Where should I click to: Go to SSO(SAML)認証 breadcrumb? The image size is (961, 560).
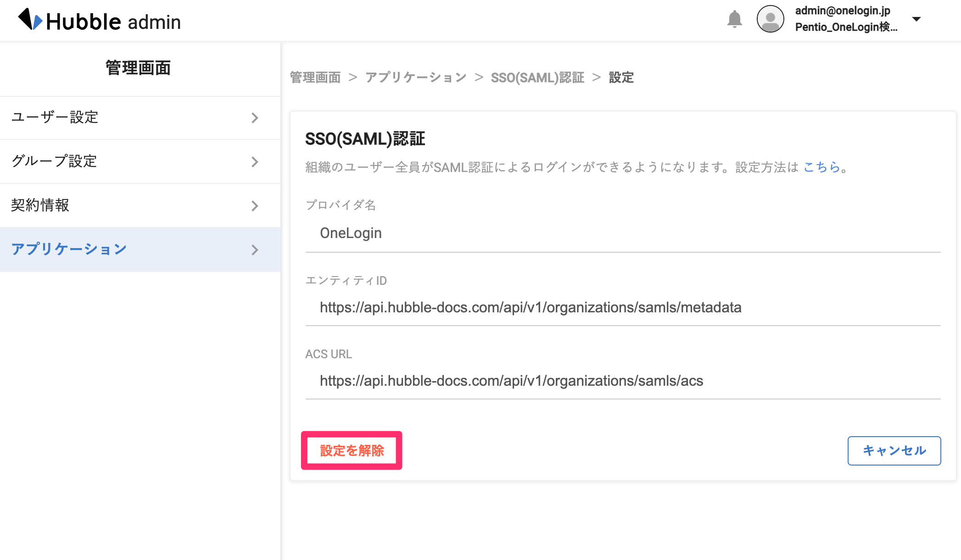(537, 78)
